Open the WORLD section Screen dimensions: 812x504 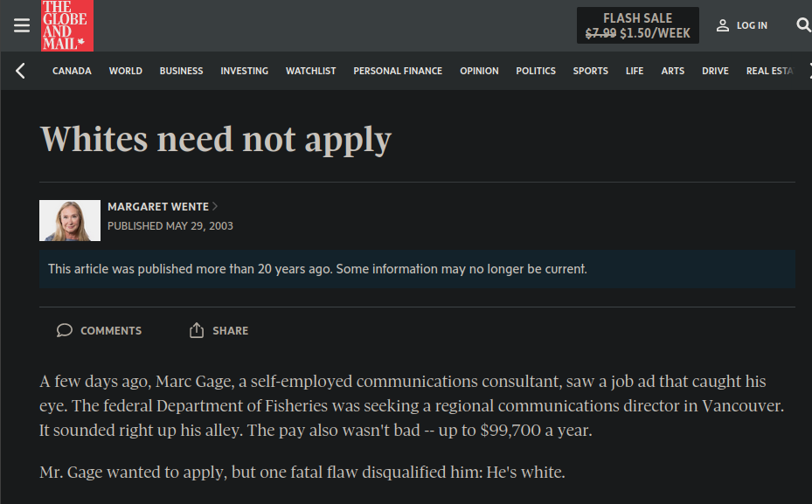point(125,71)
